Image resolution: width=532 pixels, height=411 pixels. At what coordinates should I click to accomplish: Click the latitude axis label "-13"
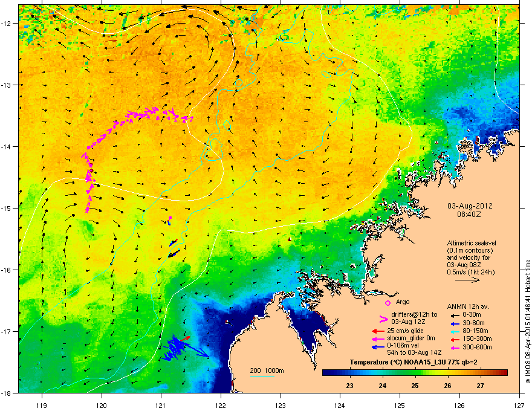pos(6,85)
